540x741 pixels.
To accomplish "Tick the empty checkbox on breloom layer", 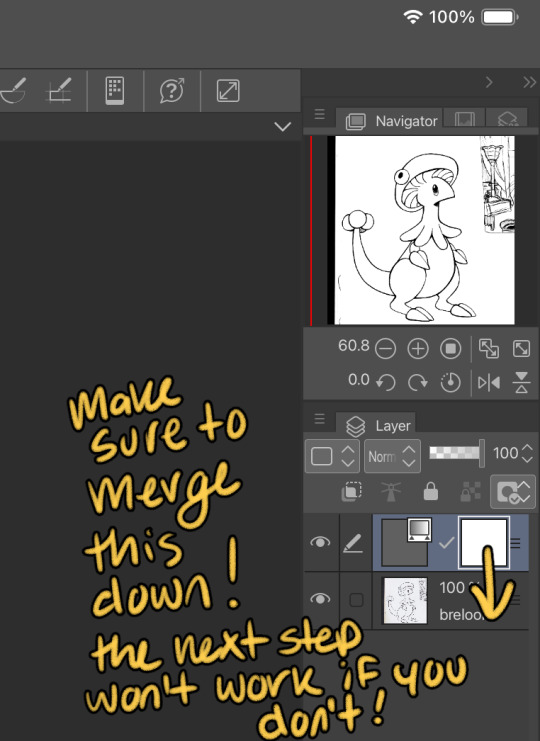I will pyautogui.click(x=356, y=600).
